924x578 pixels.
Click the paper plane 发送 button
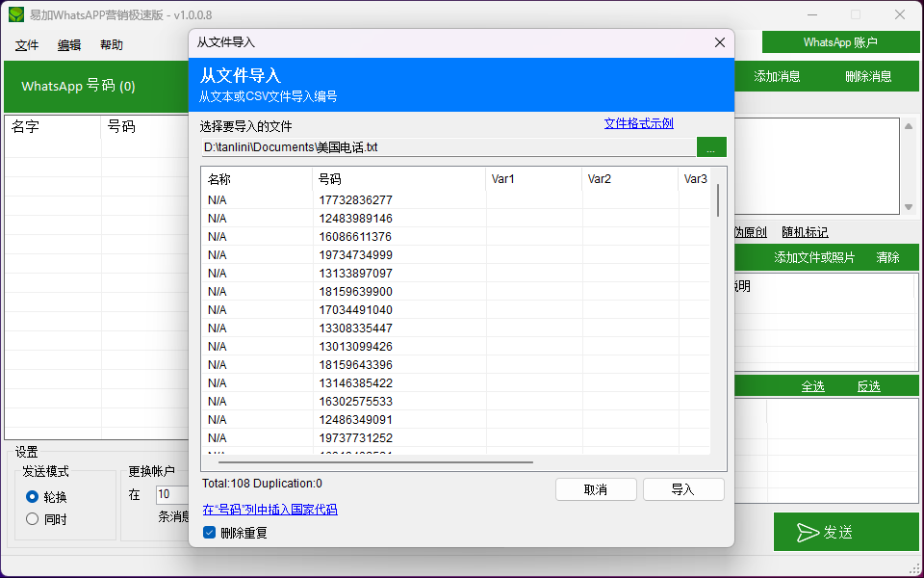pos(846,532)
